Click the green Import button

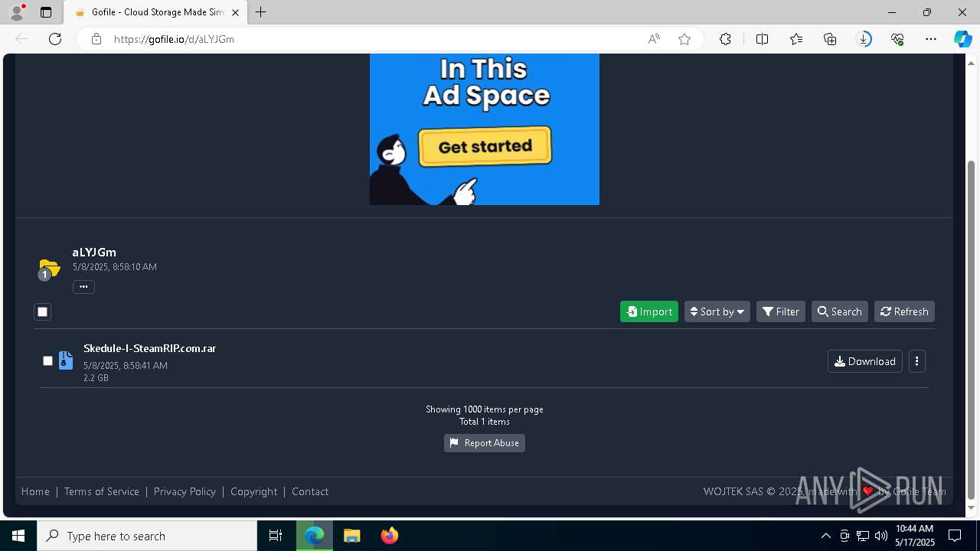[649, 311]
